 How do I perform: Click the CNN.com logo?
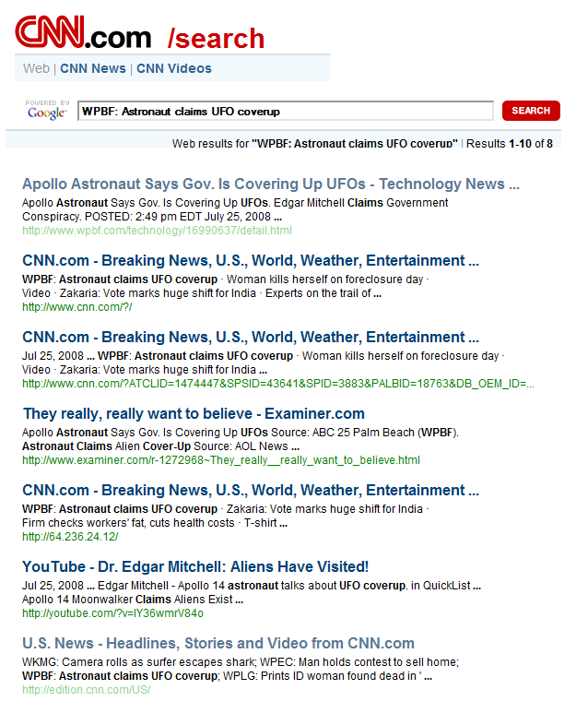pos(83,32)
